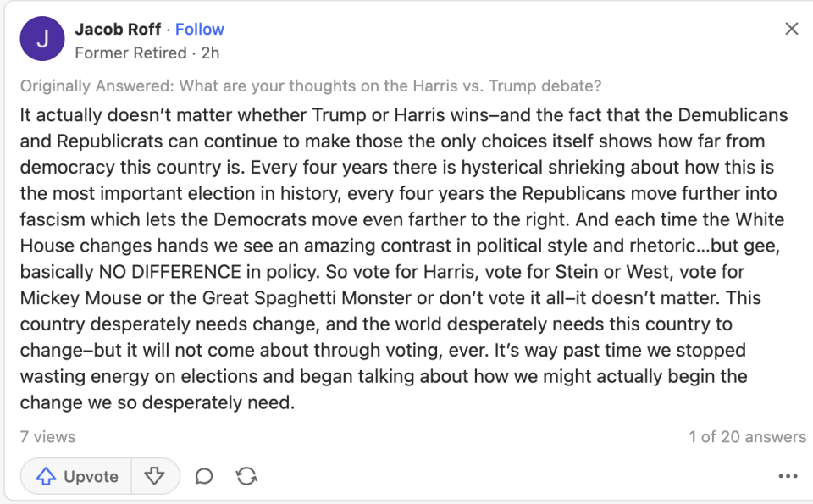Open Jacob Roff's profile via his name
This screenshot has width=813, height=504.
pyautogui.click(x=118, y=29)
